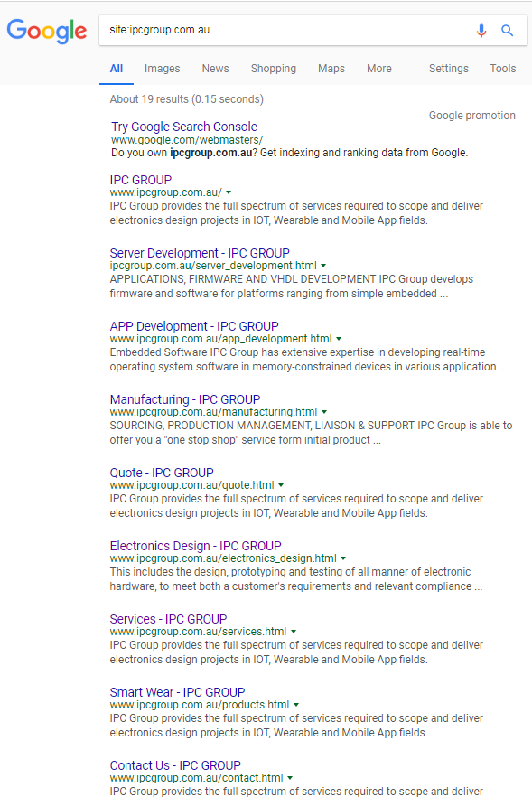Click the www.ipcgroup.com.au/contact.html URL text
The image size is (532, 797).
click(x=197, y=778)
